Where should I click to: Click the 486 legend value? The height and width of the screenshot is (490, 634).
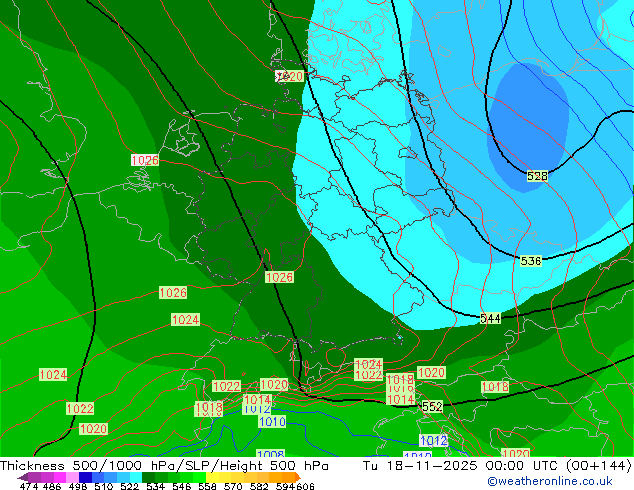pos(52,486)
